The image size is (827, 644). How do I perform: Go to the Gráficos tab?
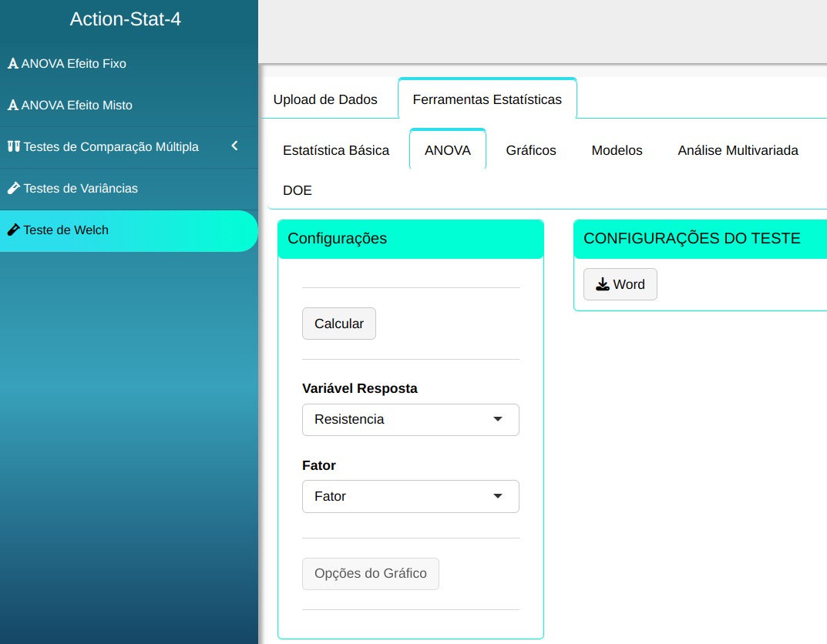coord(531,150)
